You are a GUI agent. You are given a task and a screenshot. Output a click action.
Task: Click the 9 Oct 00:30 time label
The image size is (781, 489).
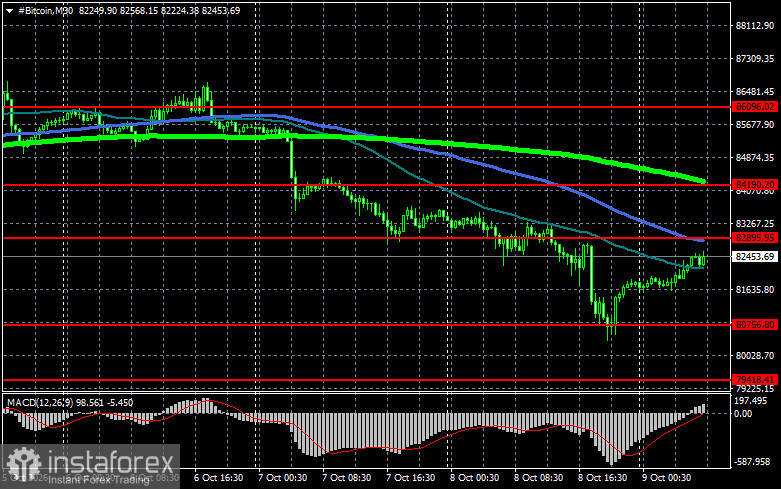click(666, 478)
